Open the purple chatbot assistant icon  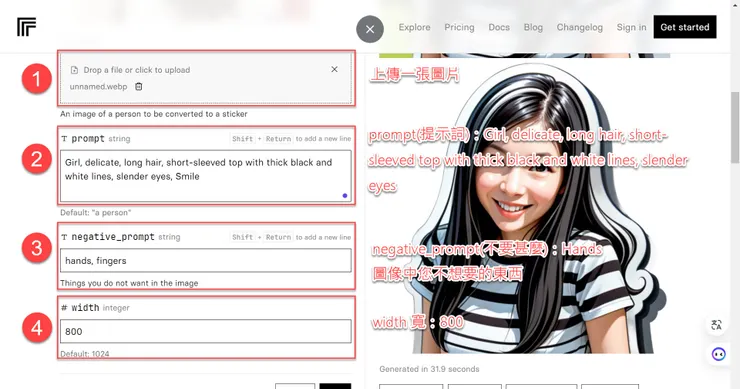[x=718, y=354]
